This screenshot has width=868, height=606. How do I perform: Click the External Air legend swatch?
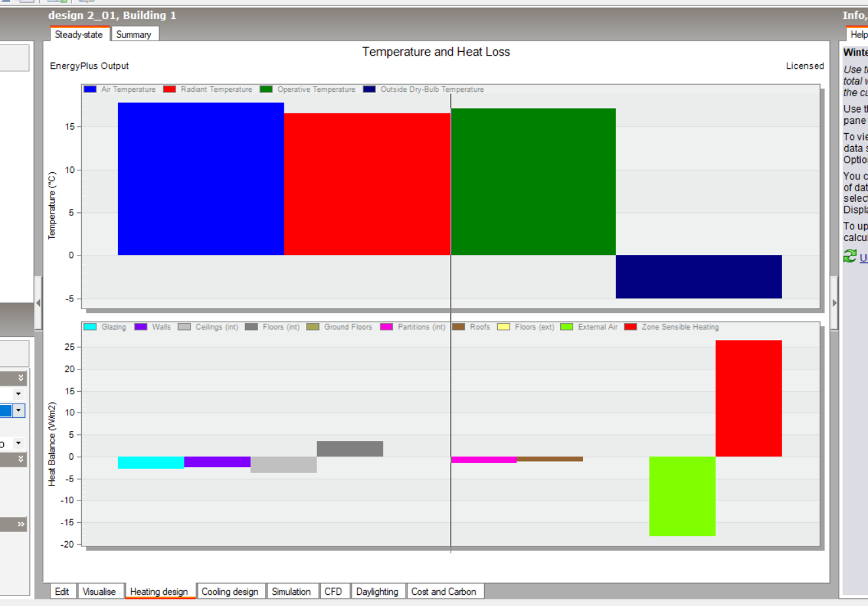567,327
